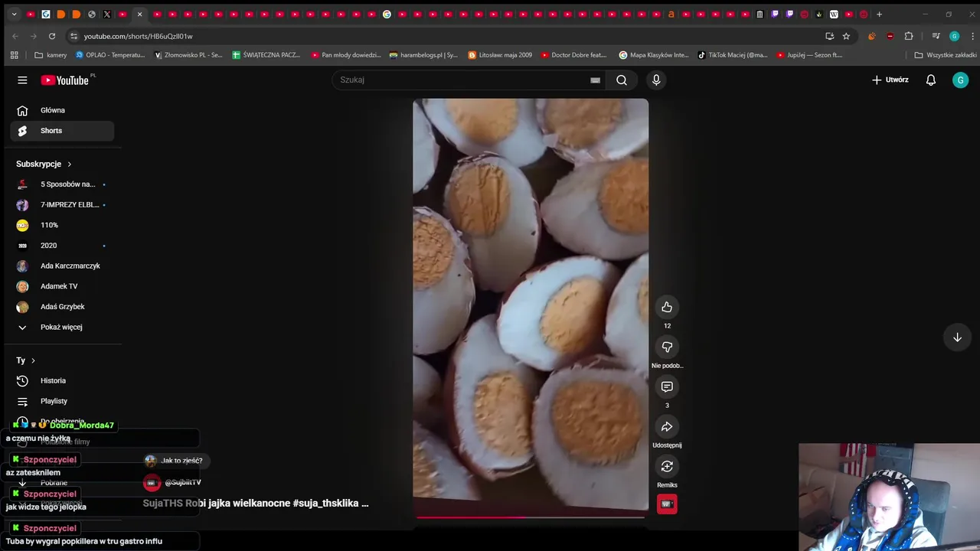Open the ŚWIĄTECZNA PACZ... bookmark
The height and width of the screenshot is (551, 980).
click(x=266, y=55)
